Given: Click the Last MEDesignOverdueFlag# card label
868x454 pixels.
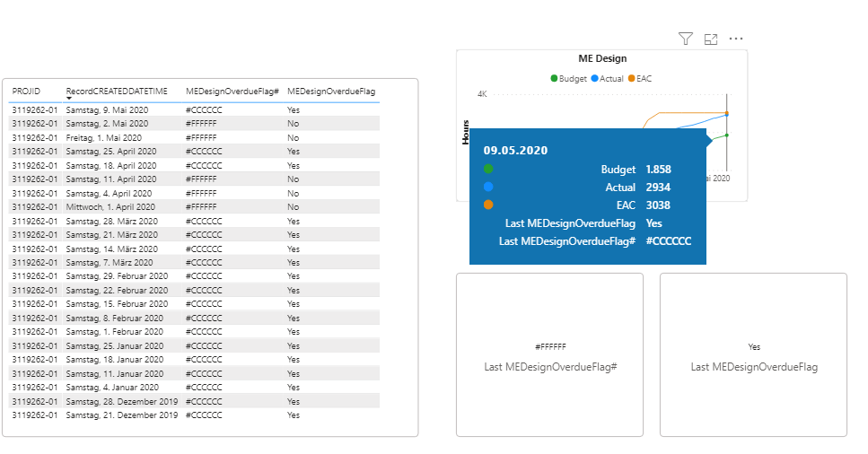Looking at the screenshot, I should click(x=550, y=367).
